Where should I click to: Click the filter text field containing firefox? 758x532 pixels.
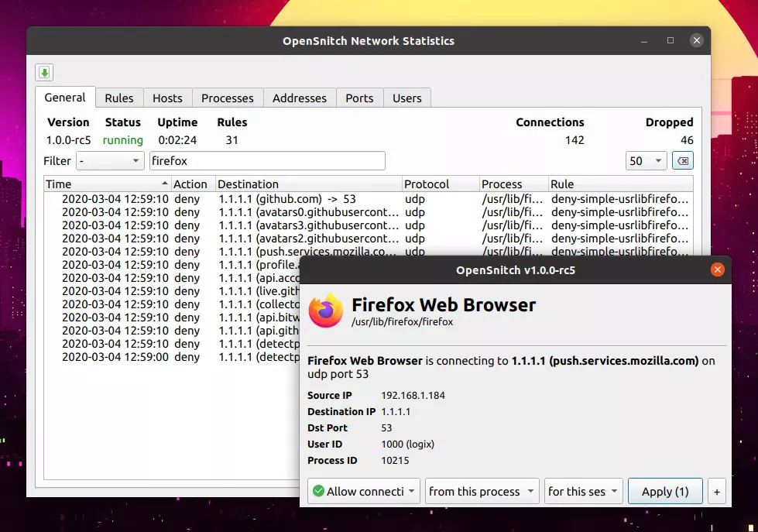267,161
